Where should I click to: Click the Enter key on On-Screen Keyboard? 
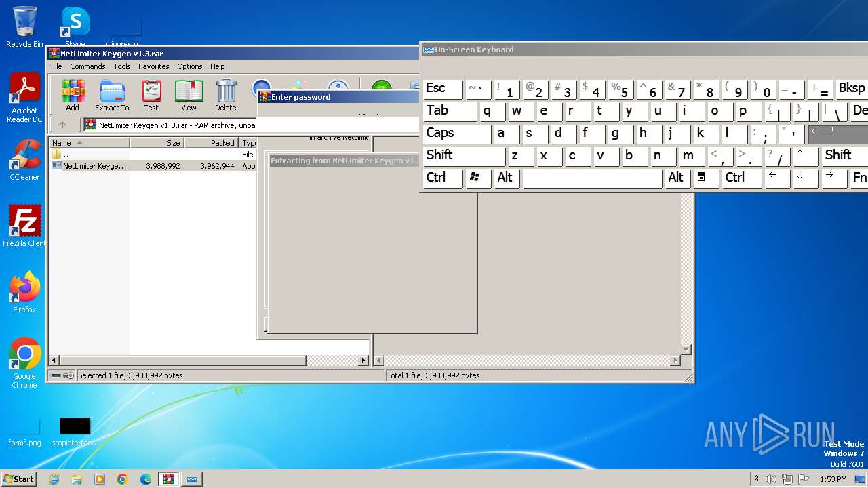point(837,134)
